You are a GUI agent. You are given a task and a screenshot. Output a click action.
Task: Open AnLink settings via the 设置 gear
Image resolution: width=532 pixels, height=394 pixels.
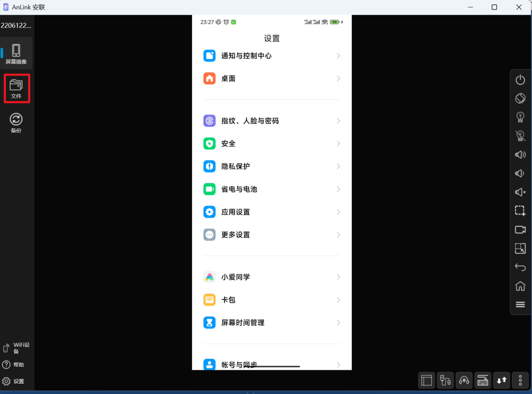coord(16,381)
